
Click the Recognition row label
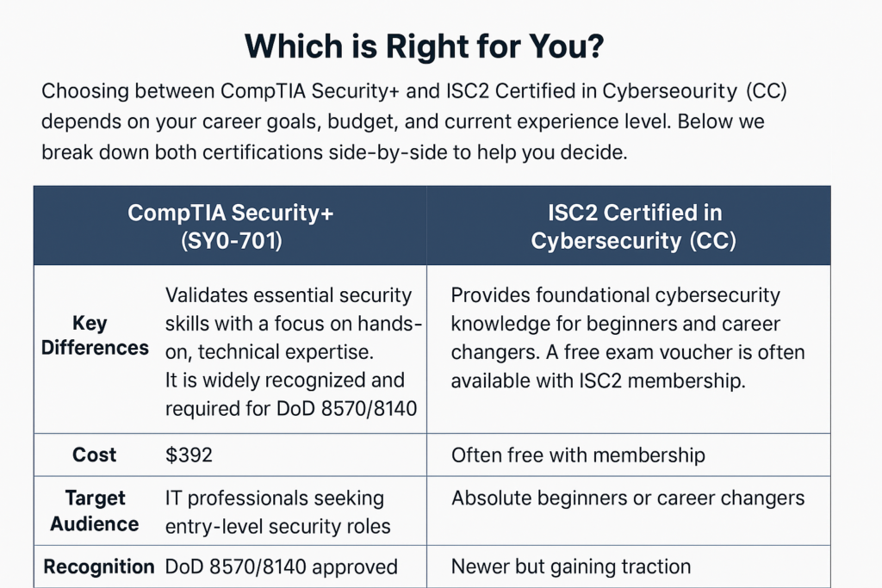[x=99, y=566]
